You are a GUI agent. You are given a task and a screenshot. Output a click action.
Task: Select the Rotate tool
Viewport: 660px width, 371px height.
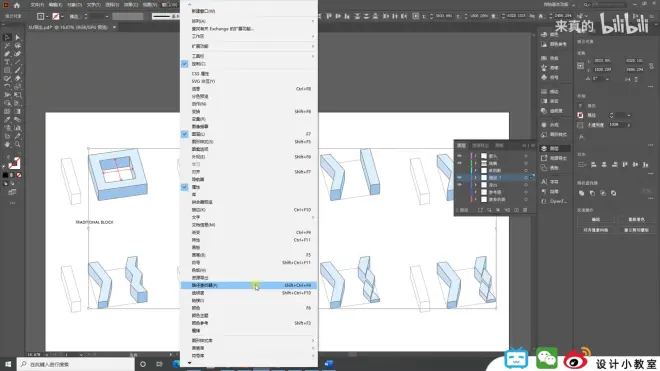(7, 87)
